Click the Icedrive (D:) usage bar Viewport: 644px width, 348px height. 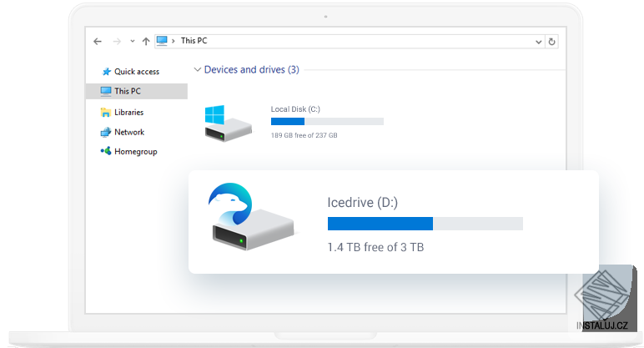coord(425,224)
